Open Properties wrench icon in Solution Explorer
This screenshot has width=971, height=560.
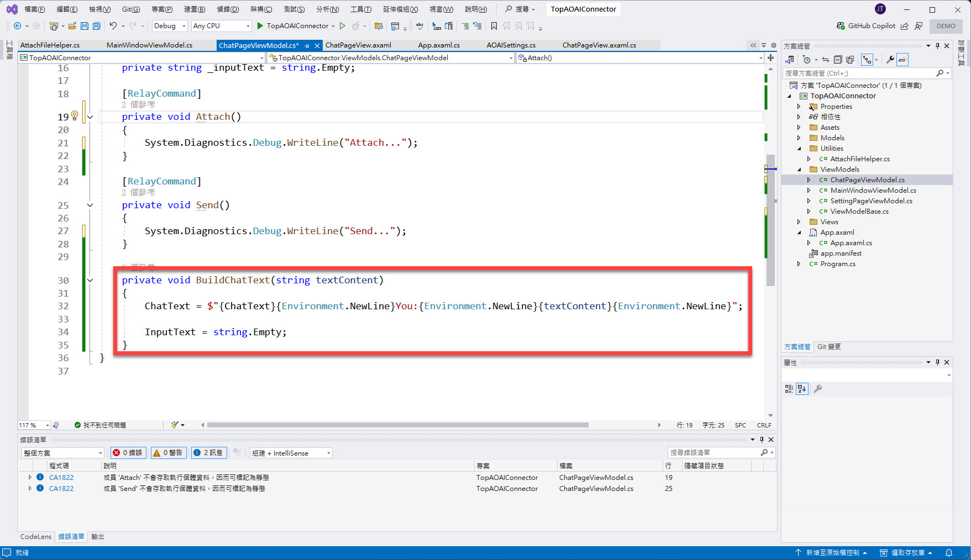(890, 60)
